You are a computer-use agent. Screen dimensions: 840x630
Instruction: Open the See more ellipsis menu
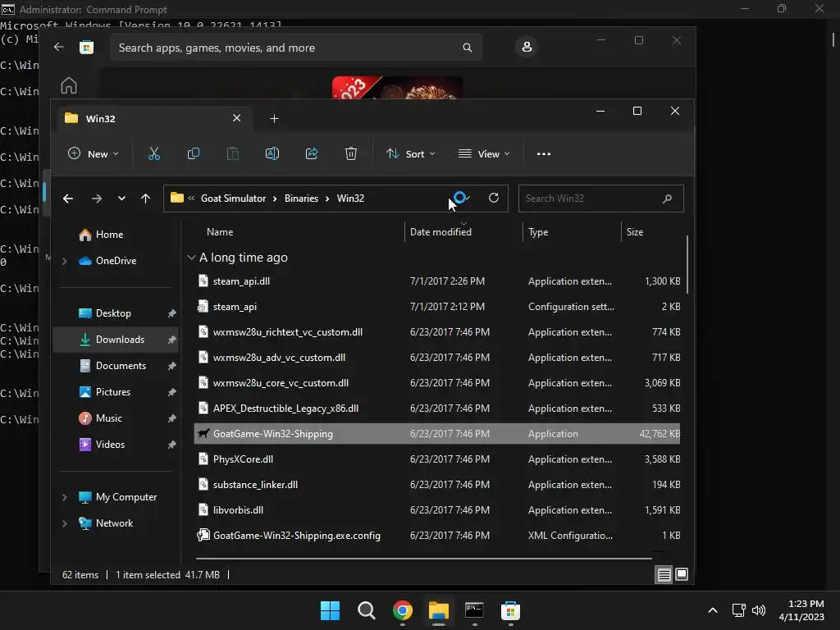[544, 153]
